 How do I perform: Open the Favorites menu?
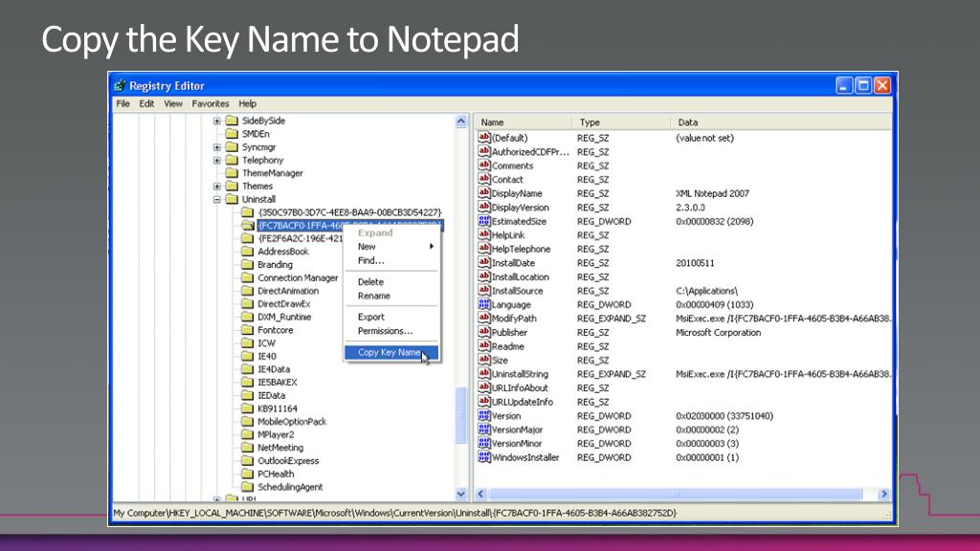210,103
